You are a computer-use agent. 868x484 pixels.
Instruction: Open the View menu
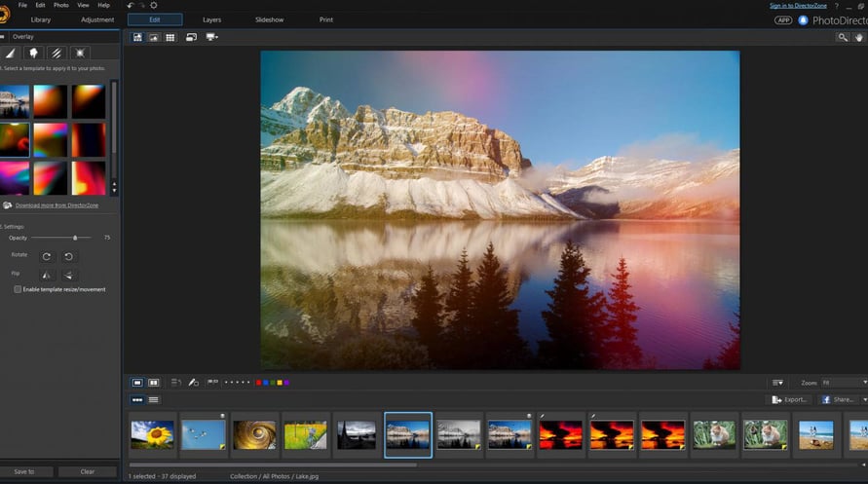click(83, 5)
